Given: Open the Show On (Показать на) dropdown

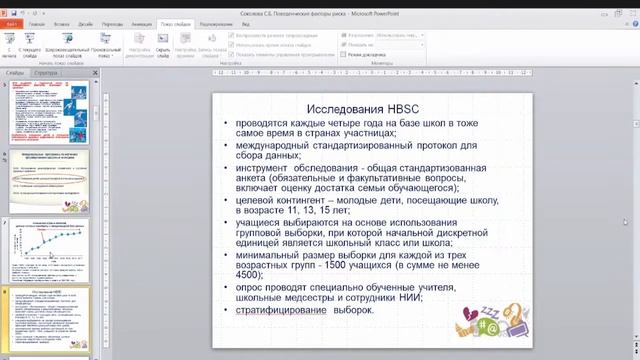Looking at the screenshot, I should pyautogui.click(x=400, y=45).
